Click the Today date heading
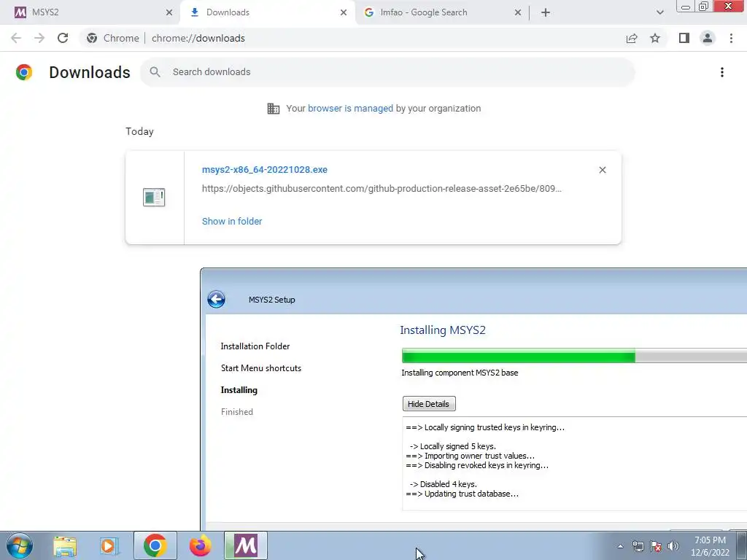Viewport: 747px width, 560px height. pyautogui.click(x=139, y=131)
